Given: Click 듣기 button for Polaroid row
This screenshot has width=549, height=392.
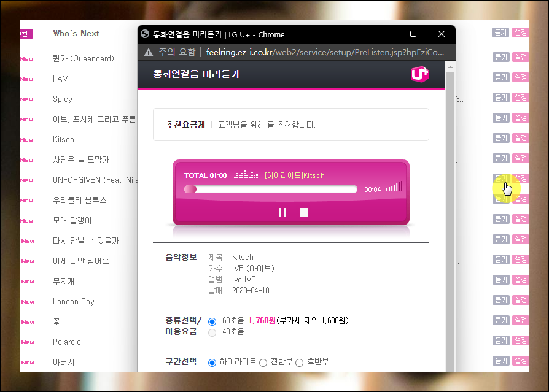Looking at the screenshot, I should 500,340.
